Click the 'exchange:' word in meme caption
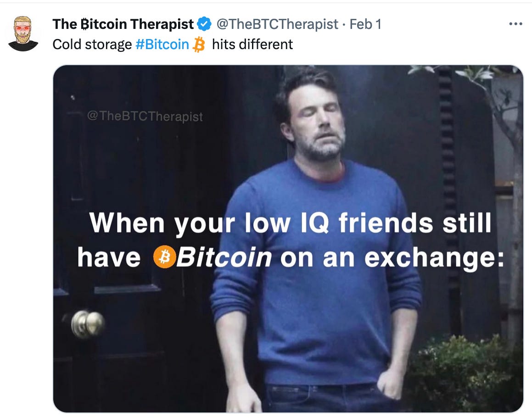This screenshot has width=532, height=418. (434, 258)
